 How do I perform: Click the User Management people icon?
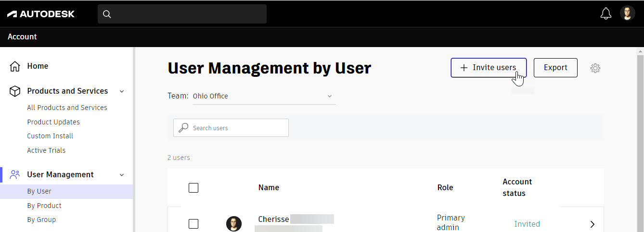15,175
